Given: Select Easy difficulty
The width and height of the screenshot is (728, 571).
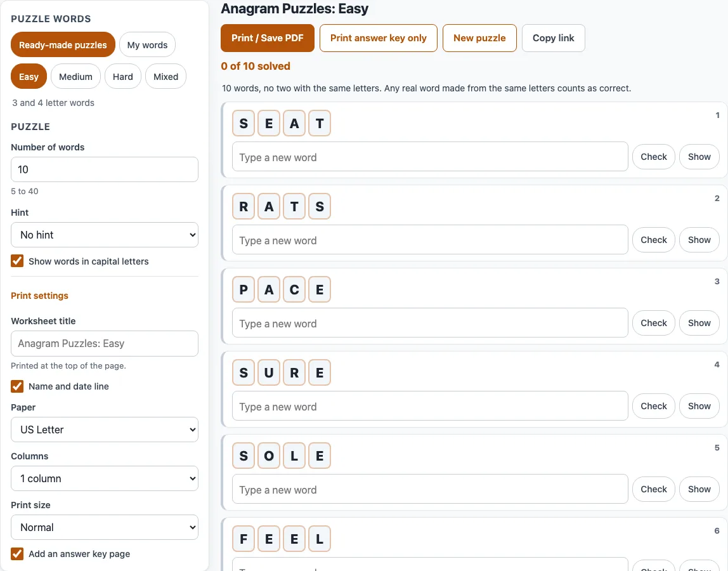Looking at the screenshot, I should 29,76.
